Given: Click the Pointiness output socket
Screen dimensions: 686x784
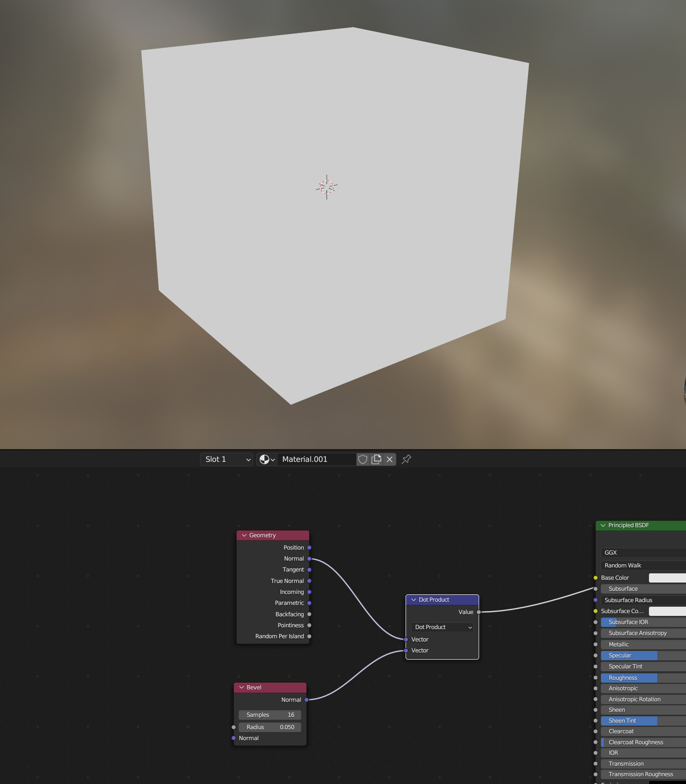Looking at the screenshot, I should pyautogui.click(x=309, y=625).
